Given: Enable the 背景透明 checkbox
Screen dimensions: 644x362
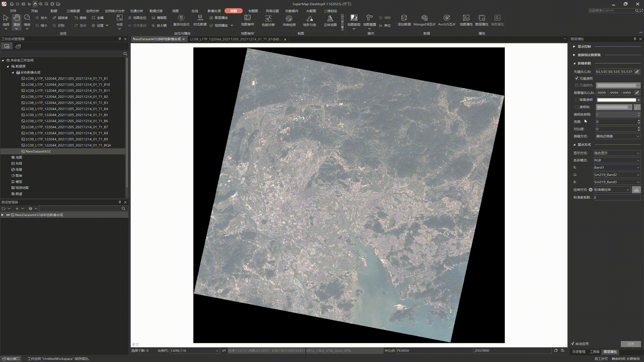Looking at the screenshot, I should click(577, 100).
